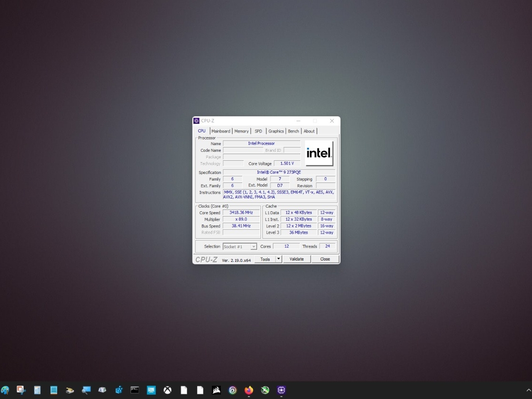Switch to the Graphics tab
532x399 pixels.
(x=276, y=131)
